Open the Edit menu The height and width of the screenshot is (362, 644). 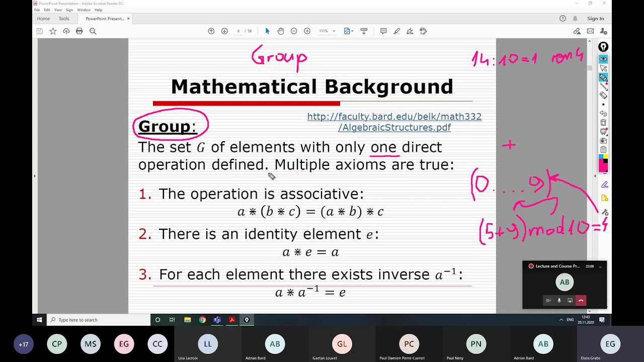[x=47, y=10]
